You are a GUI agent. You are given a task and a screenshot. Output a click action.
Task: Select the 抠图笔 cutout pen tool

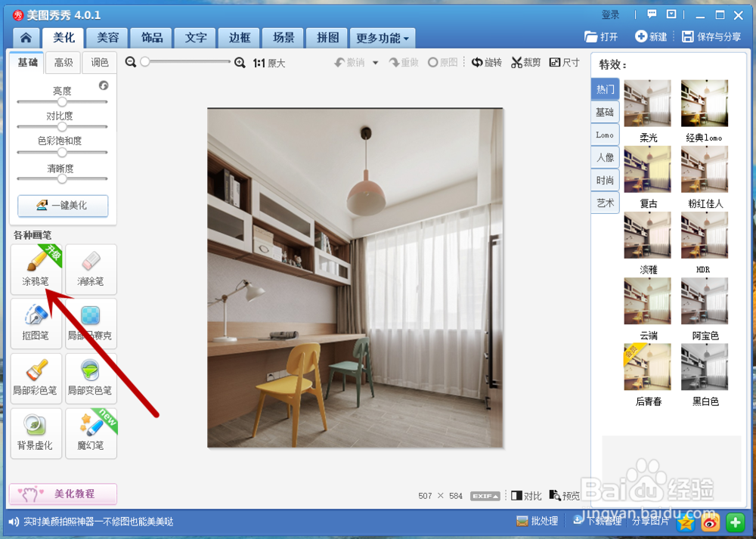pyautogui.click(x=36, y=324)
